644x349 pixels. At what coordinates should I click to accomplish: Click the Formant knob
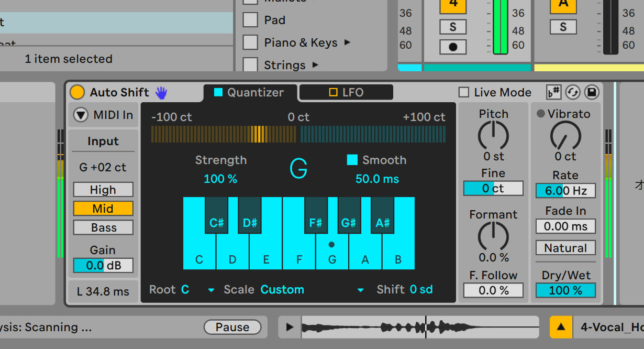(x=493, y=236)
